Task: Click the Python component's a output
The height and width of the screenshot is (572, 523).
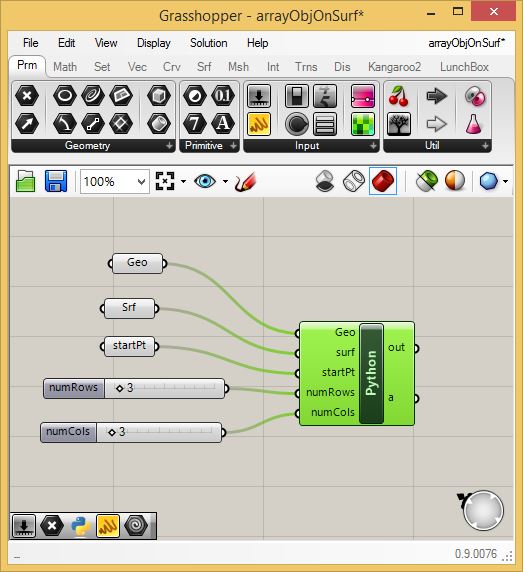Action: point(391,398)
